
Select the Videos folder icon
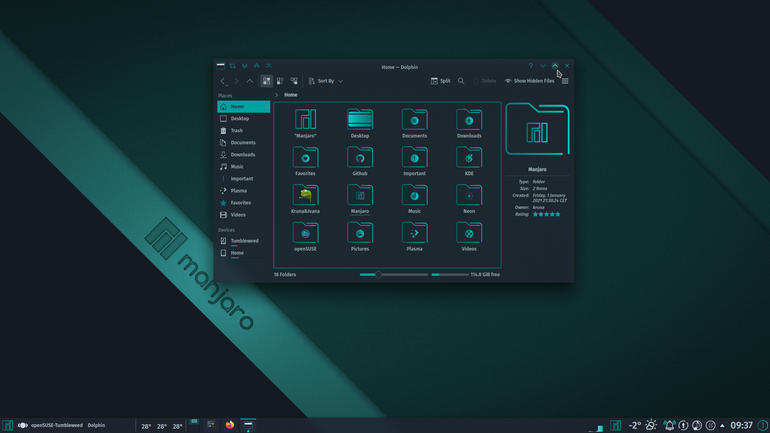pos(469,233)
